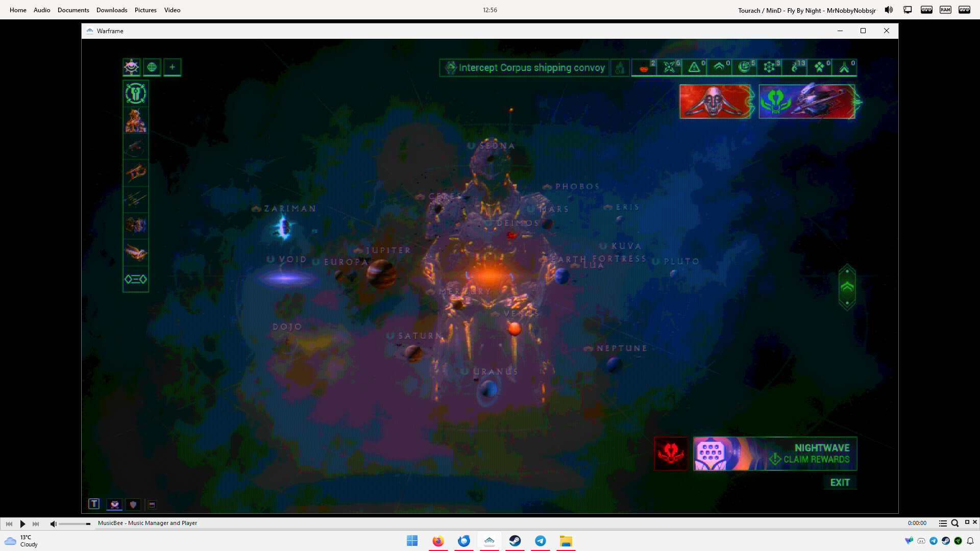Adjust the MusicBee volume slider

(75, 524)
